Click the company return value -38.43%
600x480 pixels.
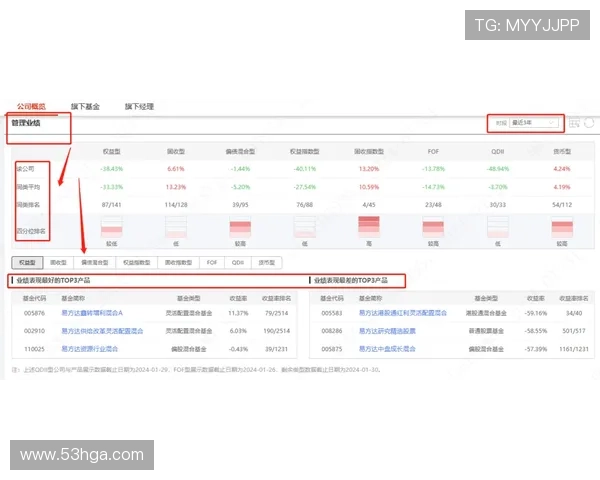[x=112, y=169]
